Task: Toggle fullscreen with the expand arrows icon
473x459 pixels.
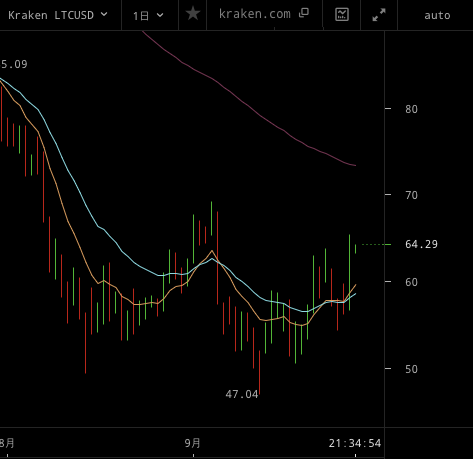Action: 379,15
